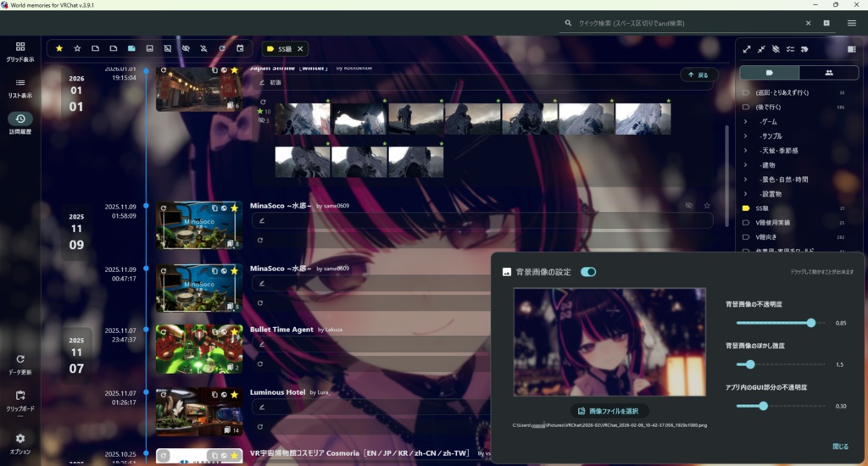
Task: Switch to リスト表示 list view
Action: tap(20, 88)
